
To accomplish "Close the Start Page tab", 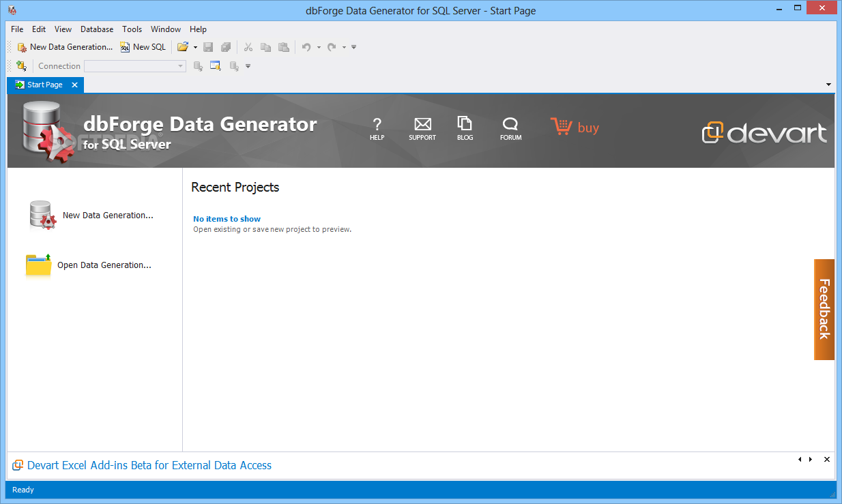I will tap(75, 85).
